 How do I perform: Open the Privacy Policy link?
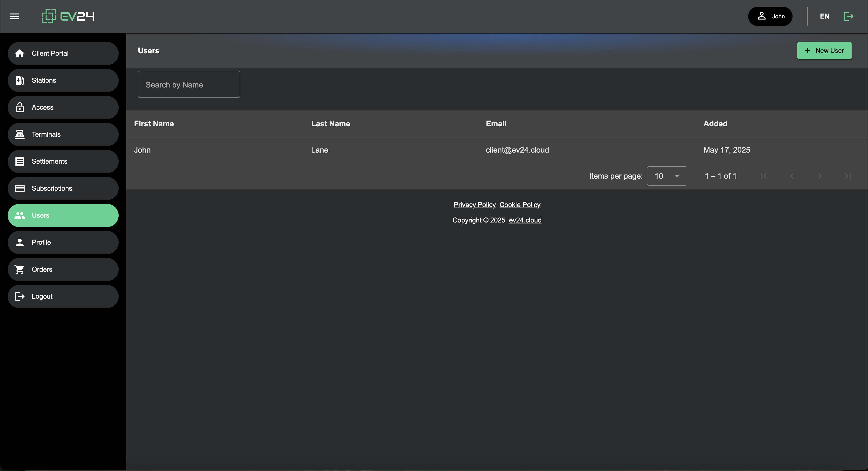474,204
